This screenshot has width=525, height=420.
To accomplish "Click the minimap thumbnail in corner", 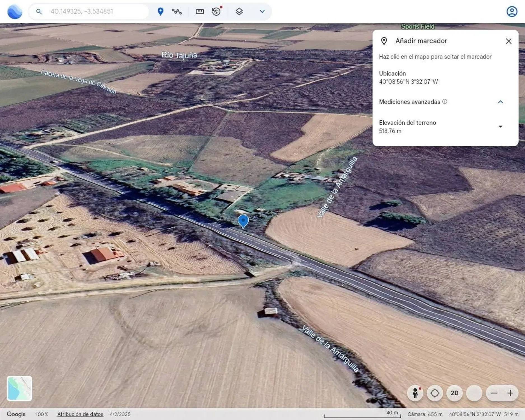I will click(x=19, y=388).
